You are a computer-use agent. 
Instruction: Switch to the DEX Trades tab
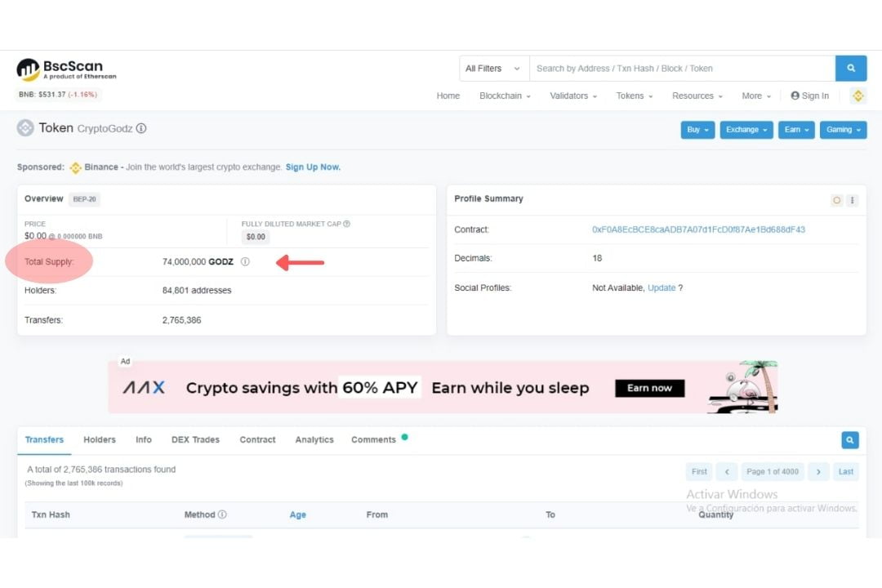click(195, 440)
